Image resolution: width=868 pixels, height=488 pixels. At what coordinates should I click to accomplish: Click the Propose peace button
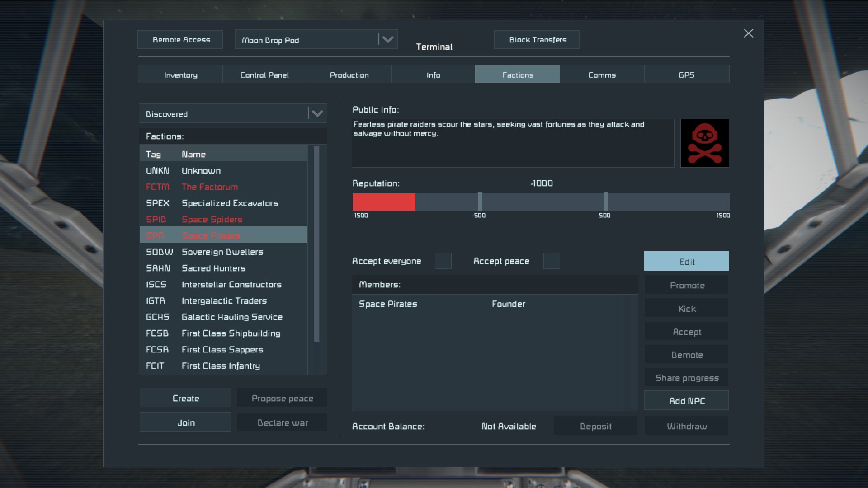282,398
